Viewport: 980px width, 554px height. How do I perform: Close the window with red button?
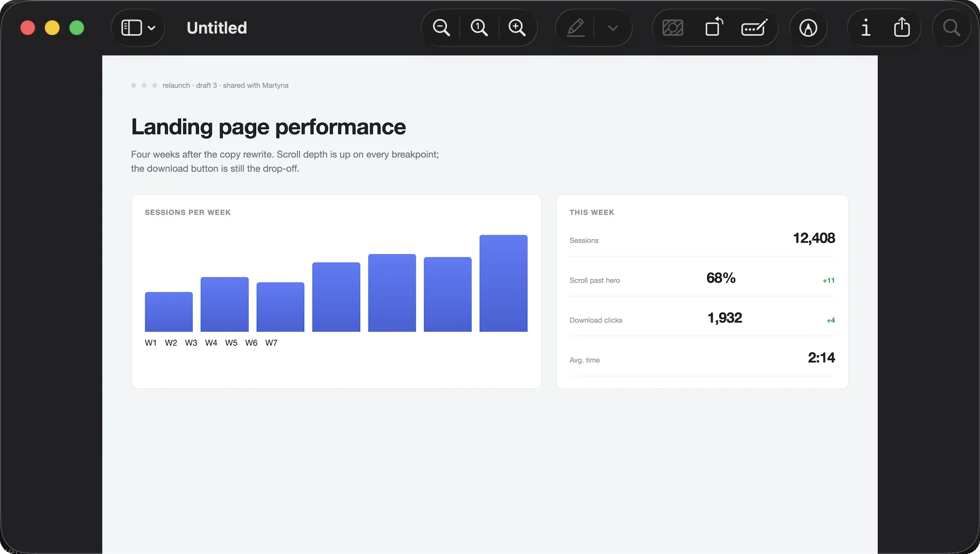[x=28, y=28]
